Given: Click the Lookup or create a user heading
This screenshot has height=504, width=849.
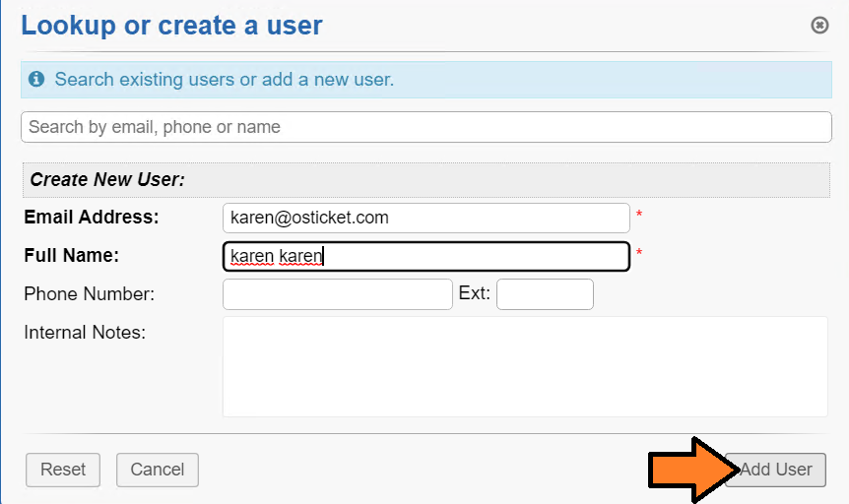Looking at the screenshot, I should [x=171, y=26].
